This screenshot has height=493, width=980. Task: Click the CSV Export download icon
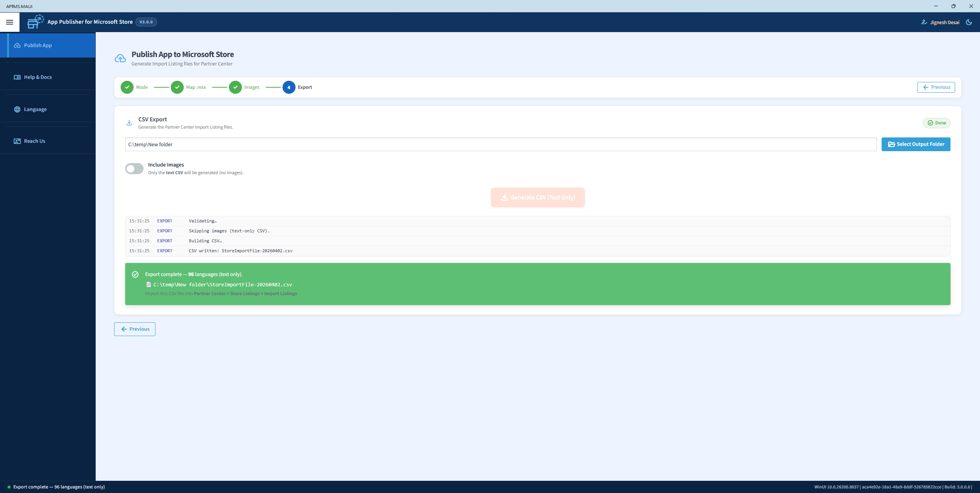pos(129,122)
